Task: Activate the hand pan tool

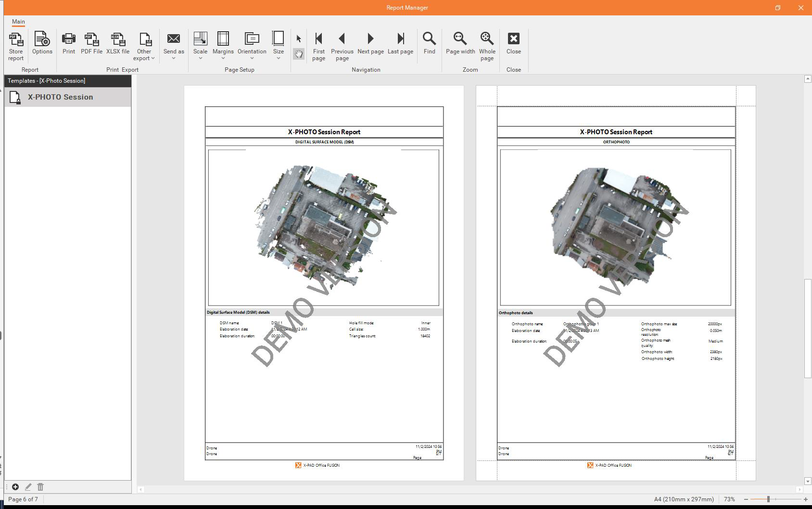Action: pos(299,54)
